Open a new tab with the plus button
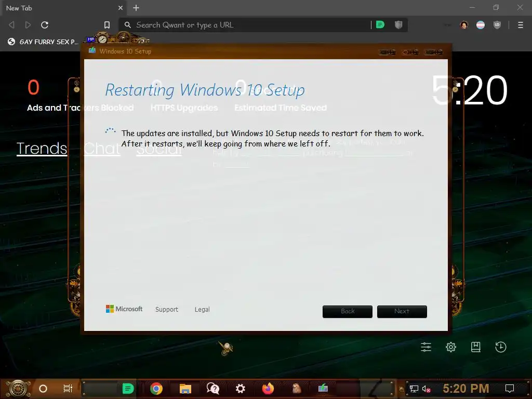The image size is (532, 399). pos(136,8)
